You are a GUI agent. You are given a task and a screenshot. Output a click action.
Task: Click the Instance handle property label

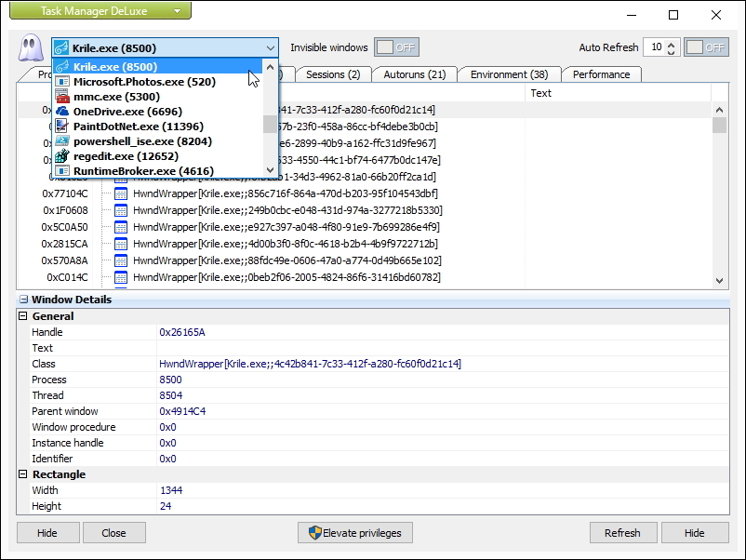tap(68, 443)
